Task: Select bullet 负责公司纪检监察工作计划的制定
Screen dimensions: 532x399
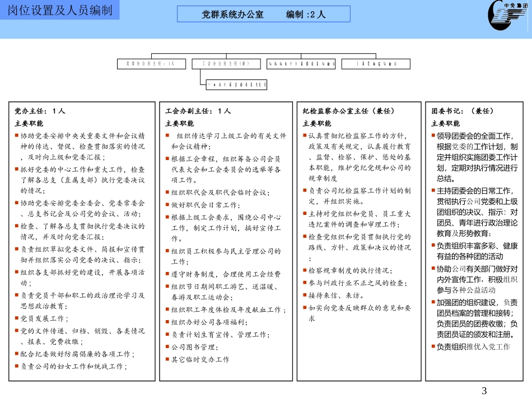Action: [357, 196]
